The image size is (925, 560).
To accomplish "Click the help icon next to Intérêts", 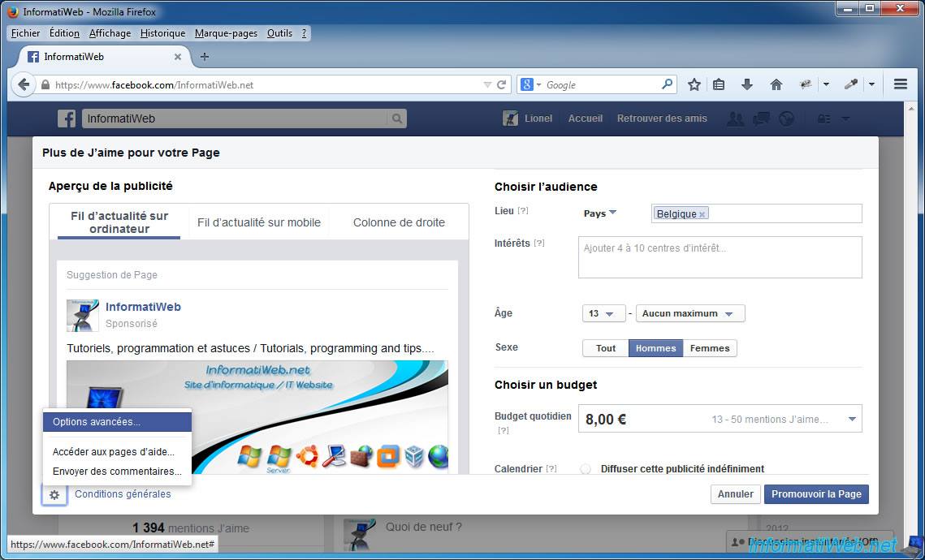I will tap(538, 243).
